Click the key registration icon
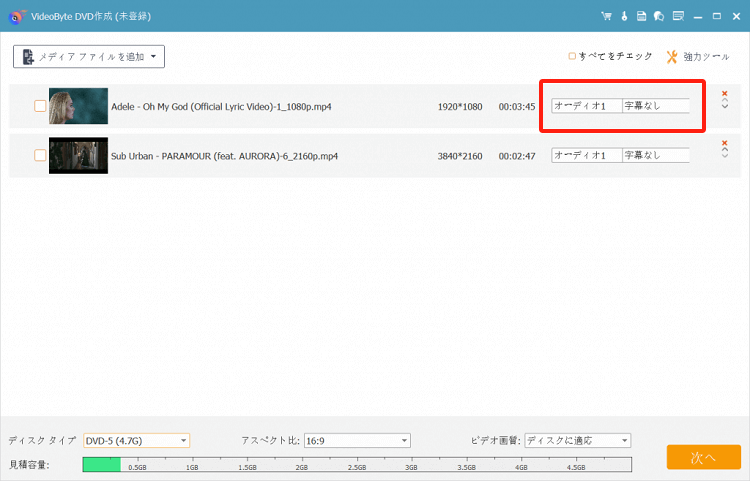This screenshot has width=750, height=481. [624, 16]
